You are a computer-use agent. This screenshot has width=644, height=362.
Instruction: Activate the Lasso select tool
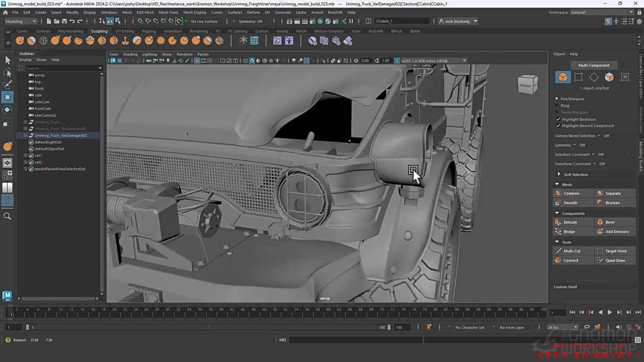[x=8, y=72]
